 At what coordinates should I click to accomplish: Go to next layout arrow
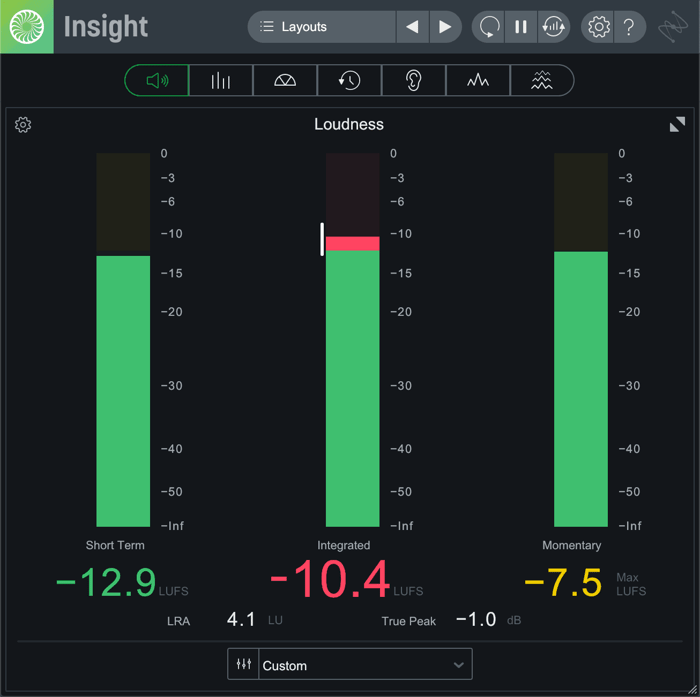click(445, 27)
